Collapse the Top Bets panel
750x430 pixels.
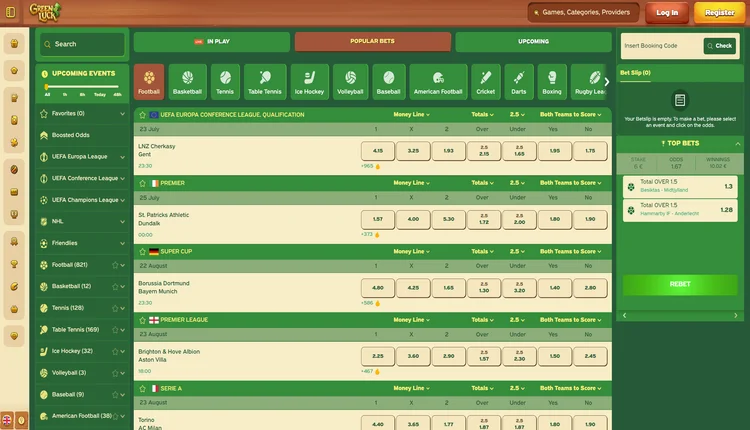738,143
